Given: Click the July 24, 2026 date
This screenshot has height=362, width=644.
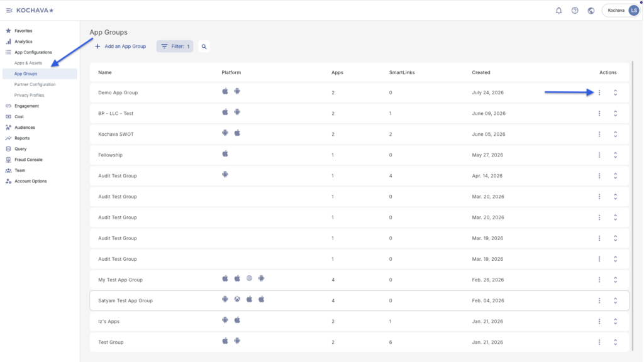Looking at the screenshot, I should pyautogui.click(x=487, y=93).
